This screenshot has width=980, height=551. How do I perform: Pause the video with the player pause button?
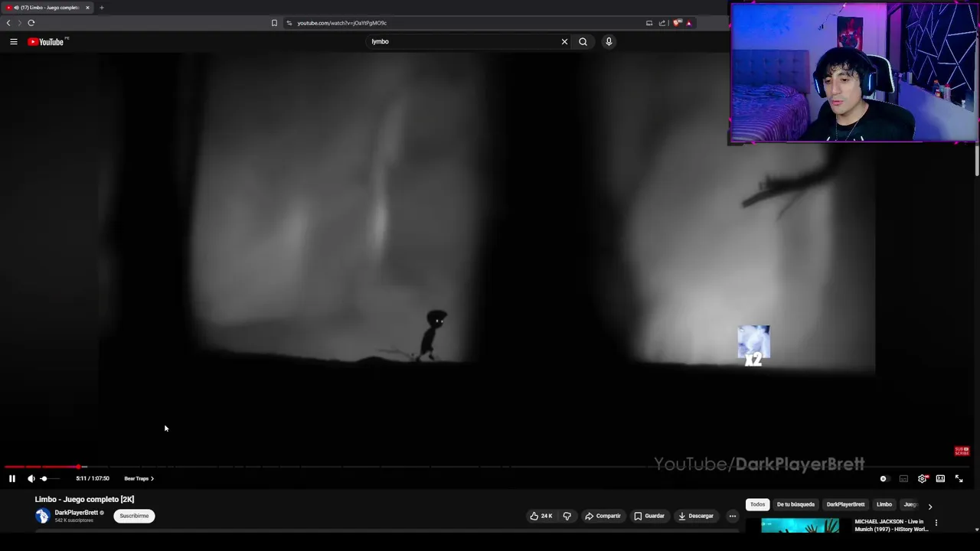12,478
